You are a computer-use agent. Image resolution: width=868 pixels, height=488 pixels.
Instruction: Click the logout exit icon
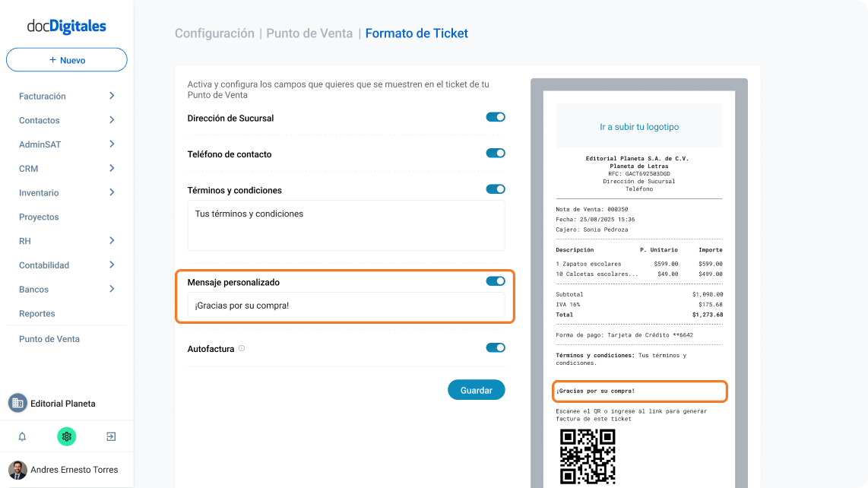(x=111, y=436)
